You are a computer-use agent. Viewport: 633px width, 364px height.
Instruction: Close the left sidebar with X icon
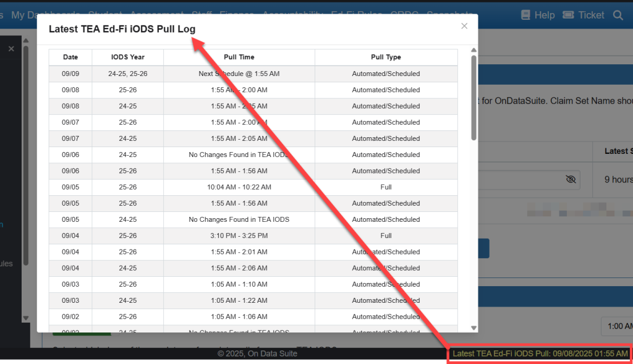click(x=11, y=48)
